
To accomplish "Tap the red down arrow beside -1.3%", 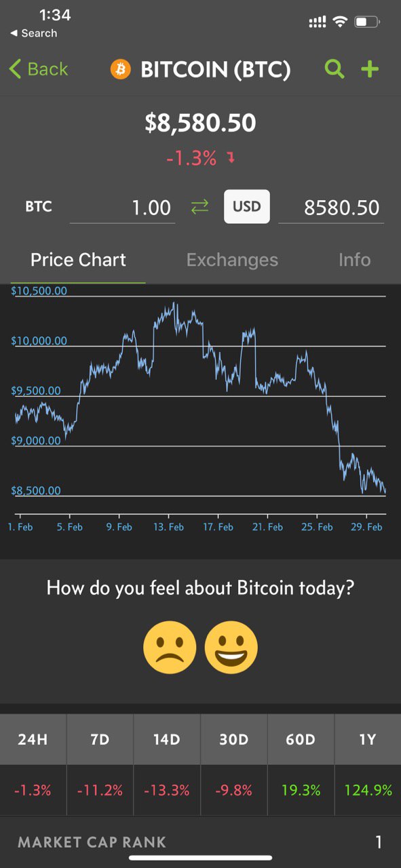I will [x=231, y=158].
